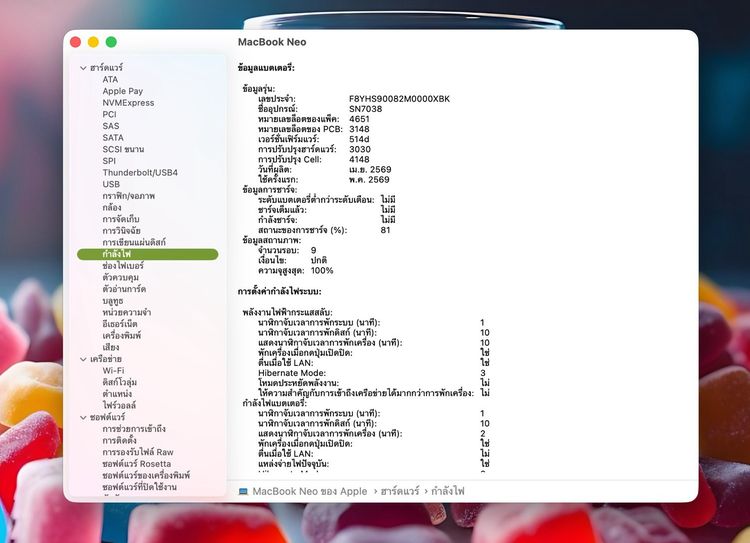Click the ข้อมูลแบตเตอรี่ heading
Viewport: 750px width, 543px height.
(266, 68)
